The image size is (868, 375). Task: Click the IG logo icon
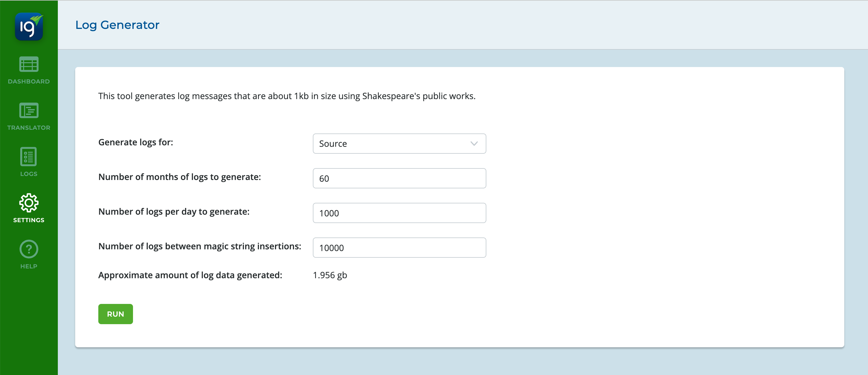tap(29, 26)
